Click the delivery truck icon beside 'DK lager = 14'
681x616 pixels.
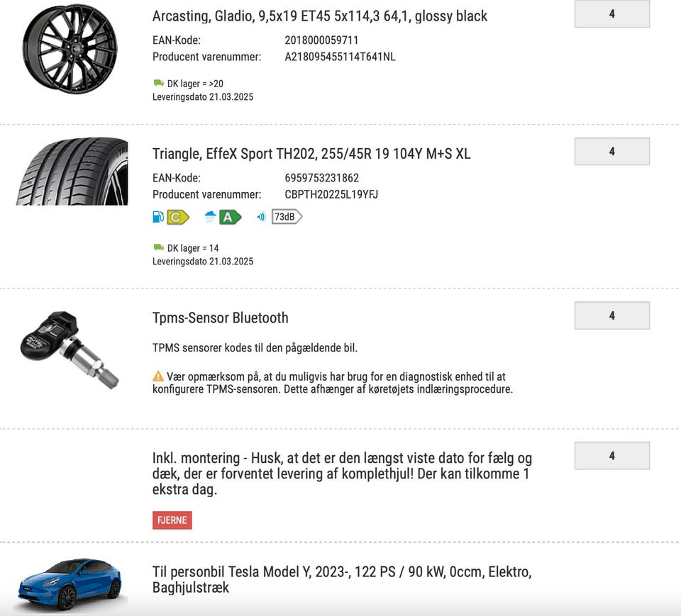click(x=158, y=247)
